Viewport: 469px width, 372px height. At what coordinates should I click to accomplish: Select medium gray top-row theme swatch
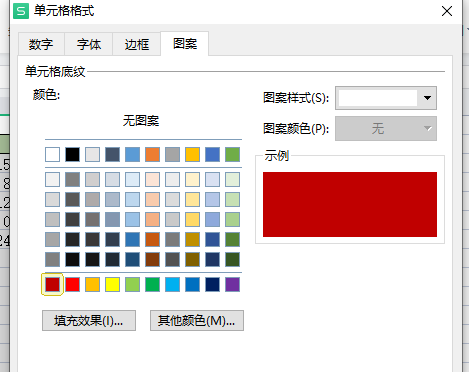[x=172, y=155]
